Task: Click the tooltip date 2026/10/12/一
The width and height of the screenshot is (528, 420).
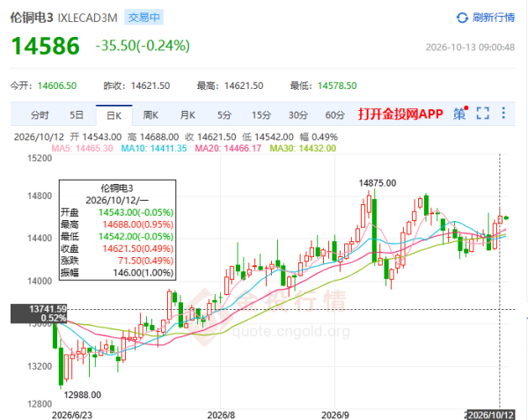Action: click(117, 201)
